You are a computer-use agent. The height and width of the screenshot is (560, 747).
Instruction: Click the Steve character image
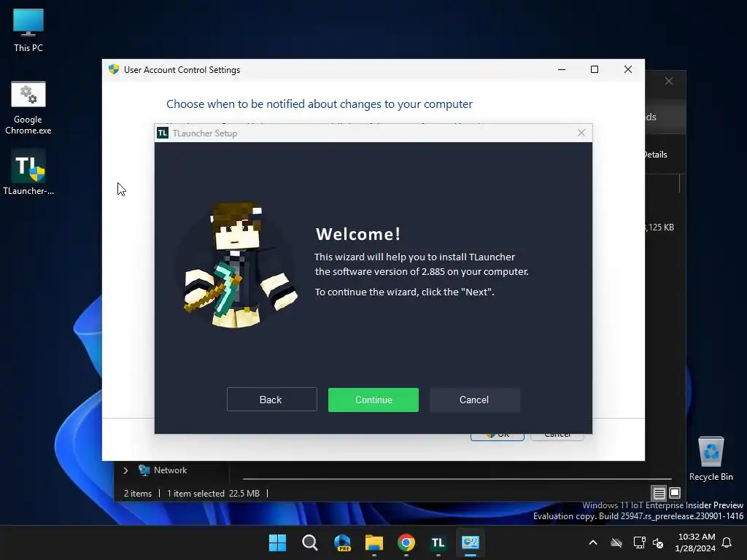[x=239, y=265]
